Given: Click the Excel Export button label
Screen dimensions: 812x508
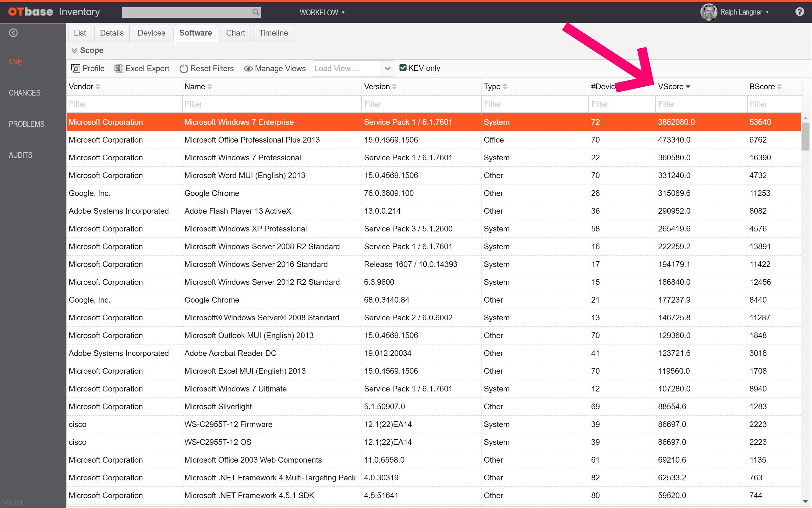Looking at the screenshot, I should (147, 69).
